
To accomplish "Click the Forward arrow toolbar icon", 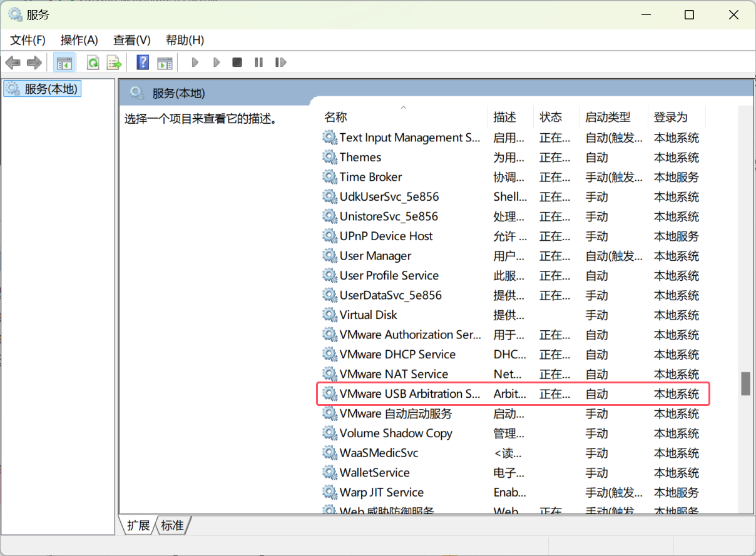I will (34, 63).
